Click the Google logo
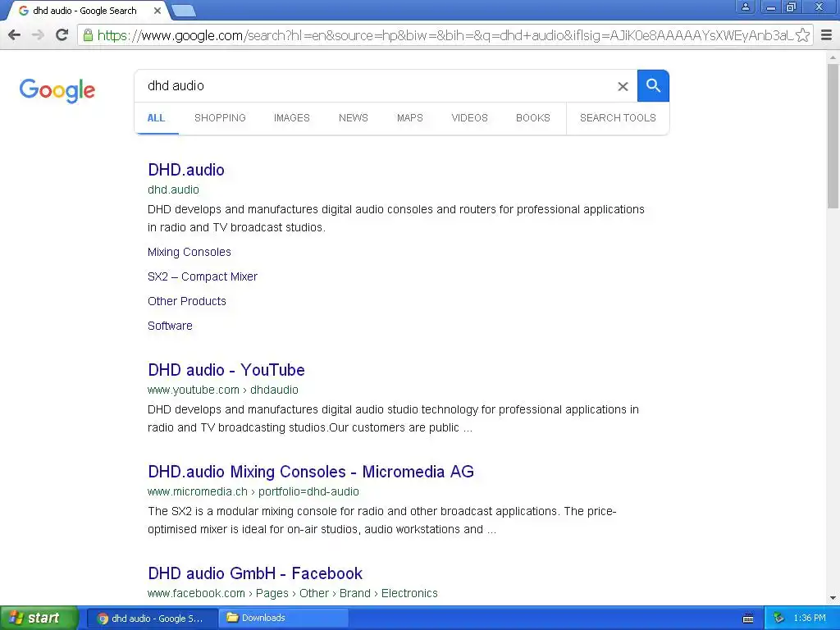840x630 pixels. point(57,90)
